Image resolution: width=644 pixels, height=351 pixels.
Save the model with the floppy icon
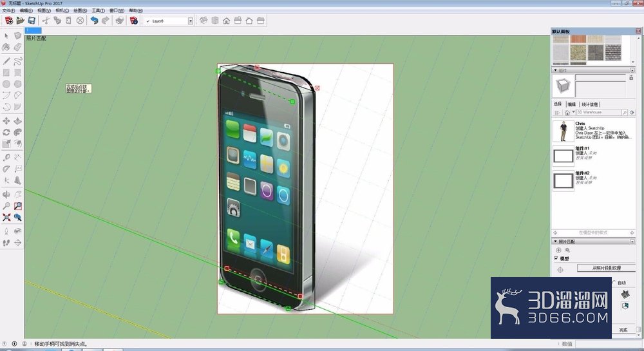(x=32, y=21)
